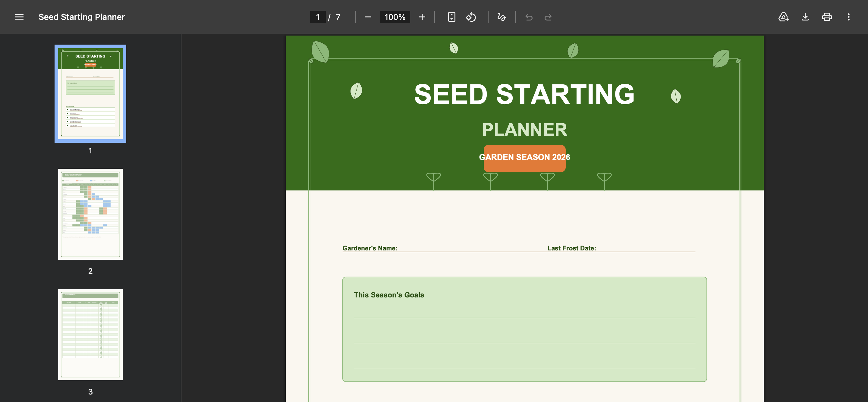Image resolution: width=868 pixels, height=402 pixels.
Task: Click the Gardener's Name label
Action: pyautogui.click(x=370, y=248)
